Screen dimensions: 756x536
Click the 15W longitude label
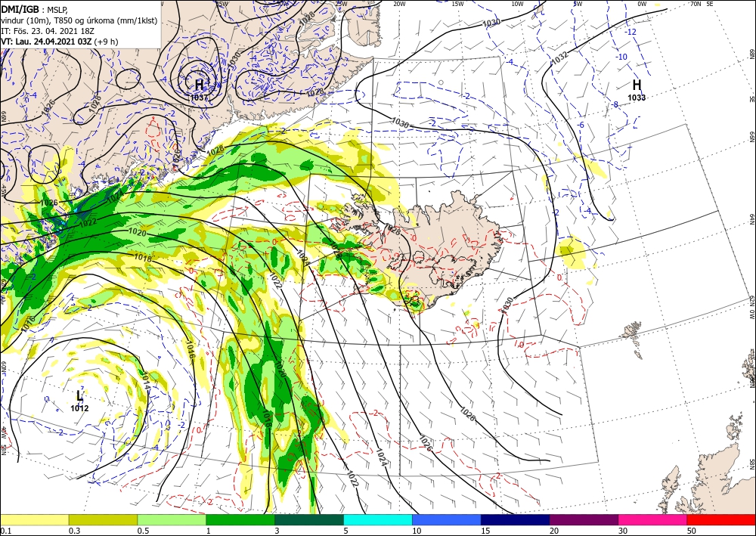[458, 4]
